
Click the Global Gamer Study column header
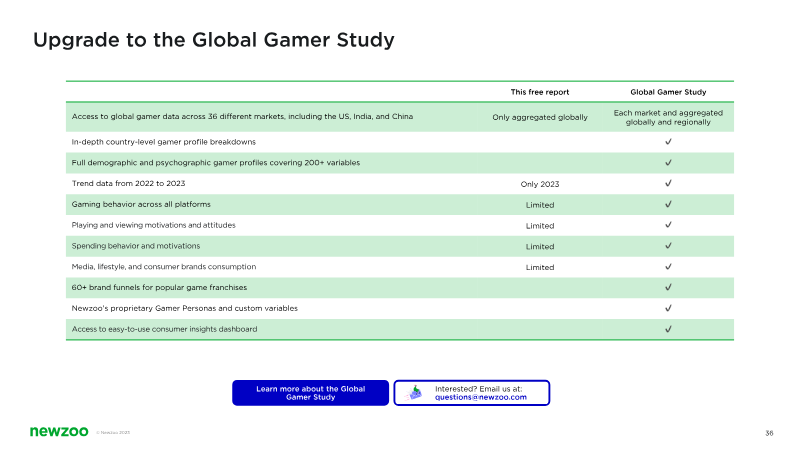point(668,92)
